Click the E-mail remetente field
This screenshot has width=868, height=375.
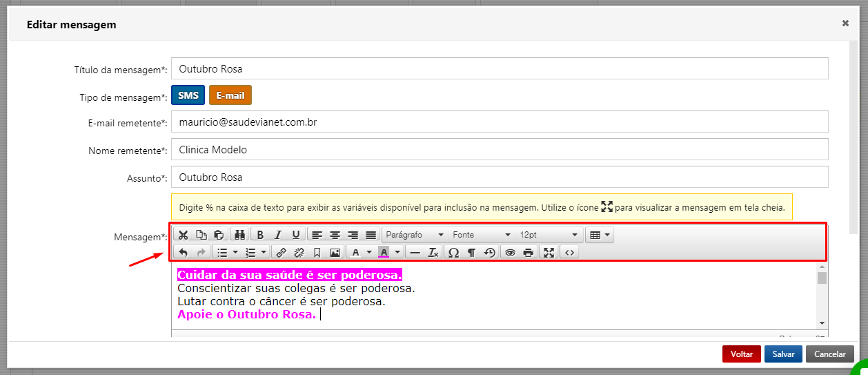click(500, 122)
